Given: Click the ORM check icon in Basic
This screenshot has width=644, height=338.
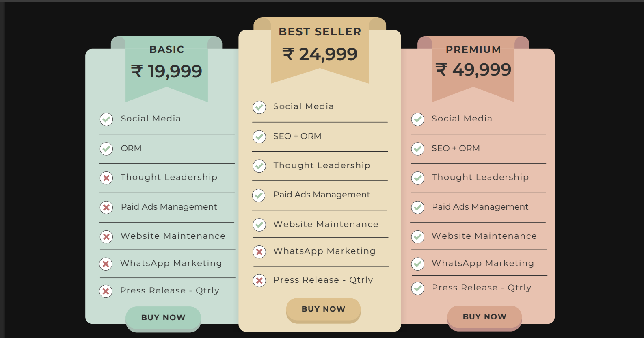Looking at the screenshot, I should tap(106, 149).
